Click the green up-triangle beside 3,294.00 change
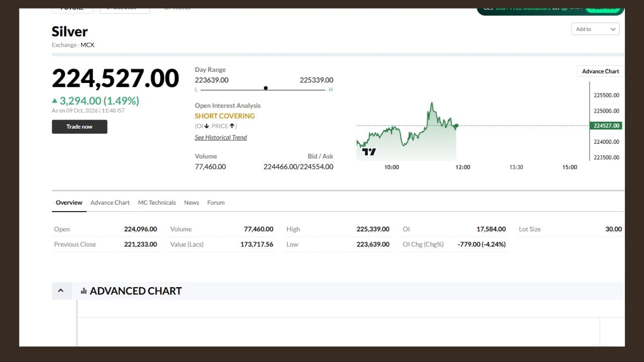The height and width of the screenshot is (362, 644). (55, 101)
